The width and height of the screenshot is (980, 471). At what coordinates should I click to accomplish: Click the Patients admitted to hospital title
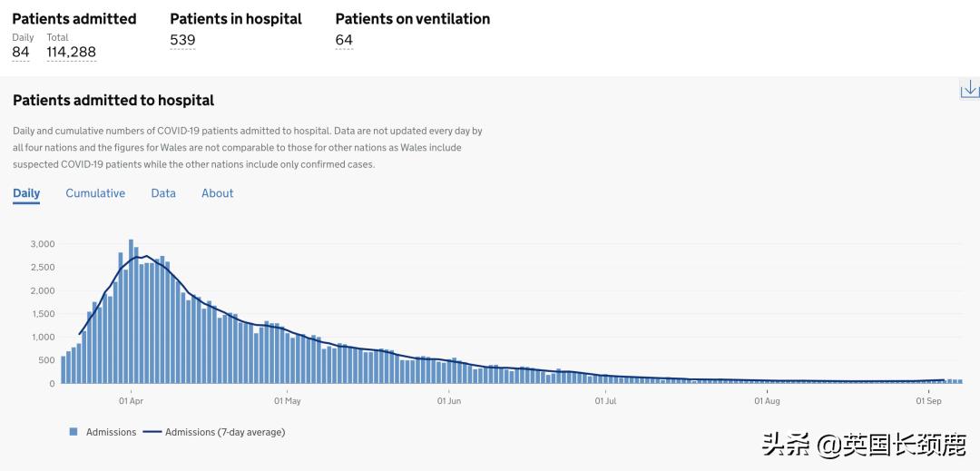coord(113,101)
